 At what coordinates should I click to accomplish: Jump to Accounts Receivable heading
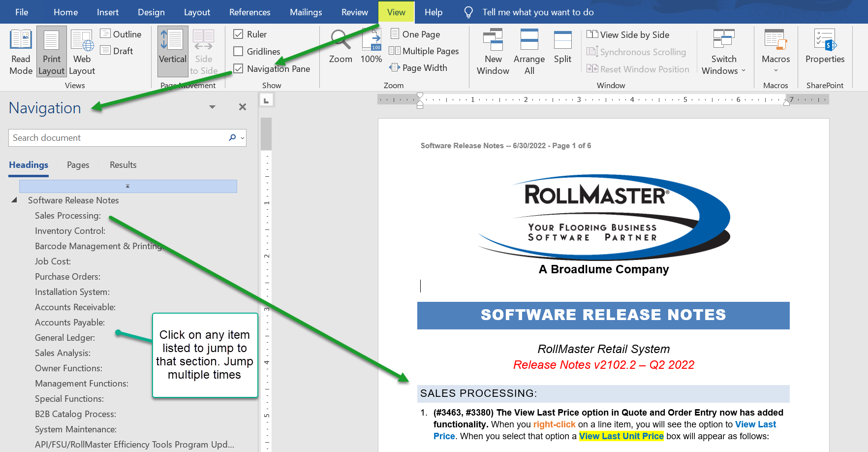[x=75, y=307]
